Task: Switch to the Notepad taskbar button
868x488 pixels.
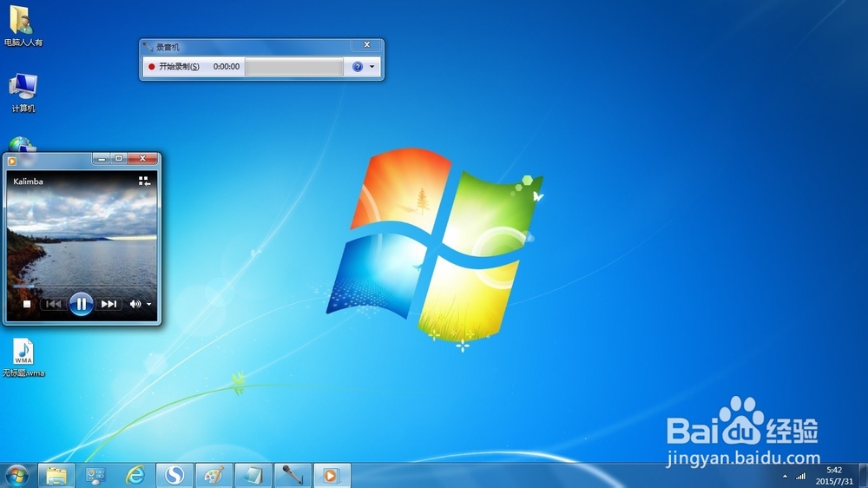Action: [x=253, y=475]
